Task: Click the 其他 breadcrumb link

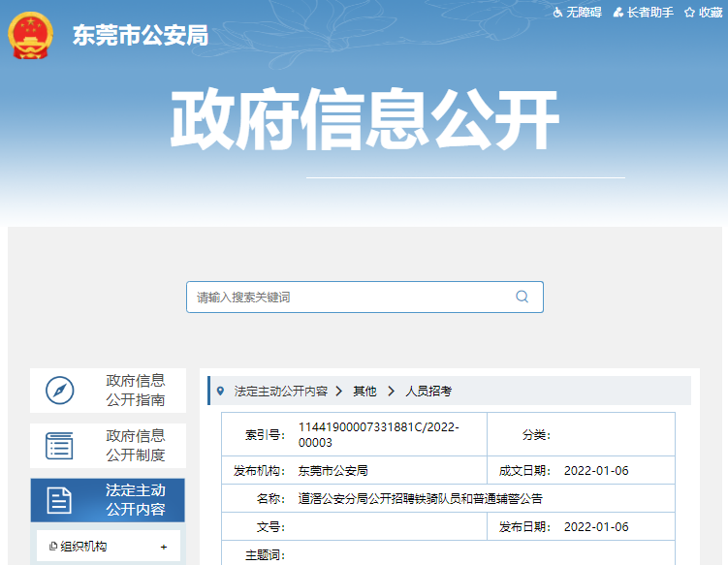Action: [x=364, y=392]
